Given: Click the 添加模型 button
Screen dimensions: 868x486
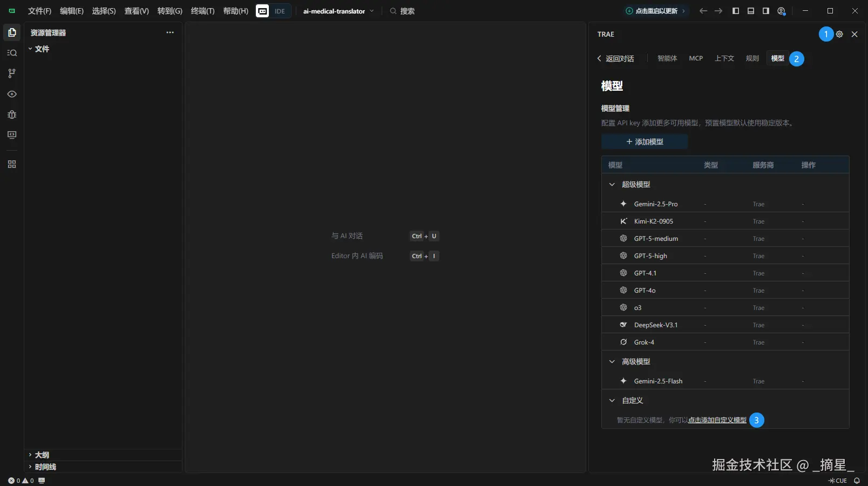Looking at the screenshot, I should coord(645,141).
